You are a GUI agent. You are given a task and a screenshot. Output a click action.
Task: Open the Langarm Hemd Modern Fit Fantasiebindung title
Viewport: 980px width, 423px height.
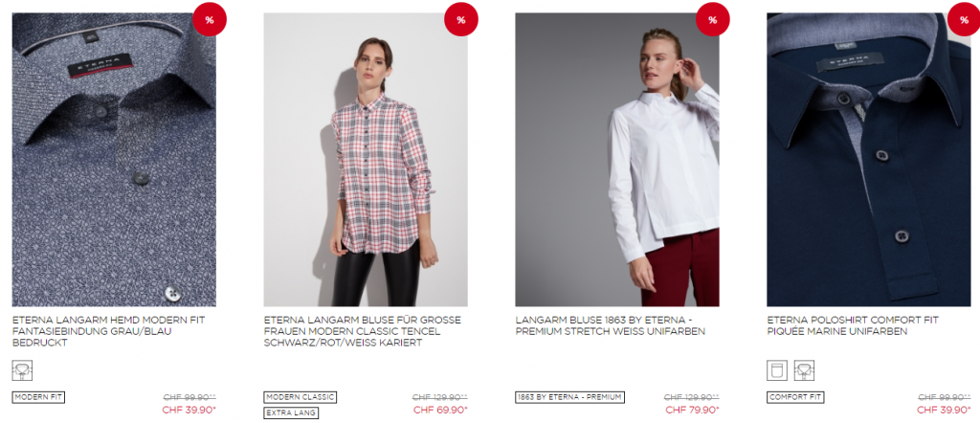point(109,331)
